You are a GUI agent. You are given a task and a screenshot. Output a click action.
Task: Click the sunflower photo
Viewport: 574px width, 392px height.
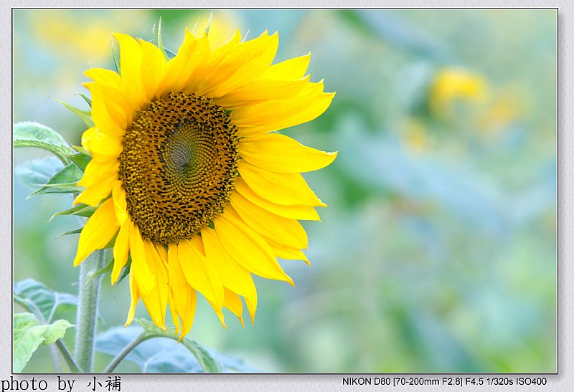[x=285, y=191]
